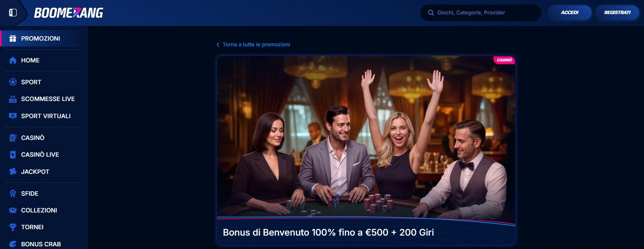Viewport: 644px width, 249px height.
Task: Collapse the sidebar with the panel toggle icon
Action: 13,13
